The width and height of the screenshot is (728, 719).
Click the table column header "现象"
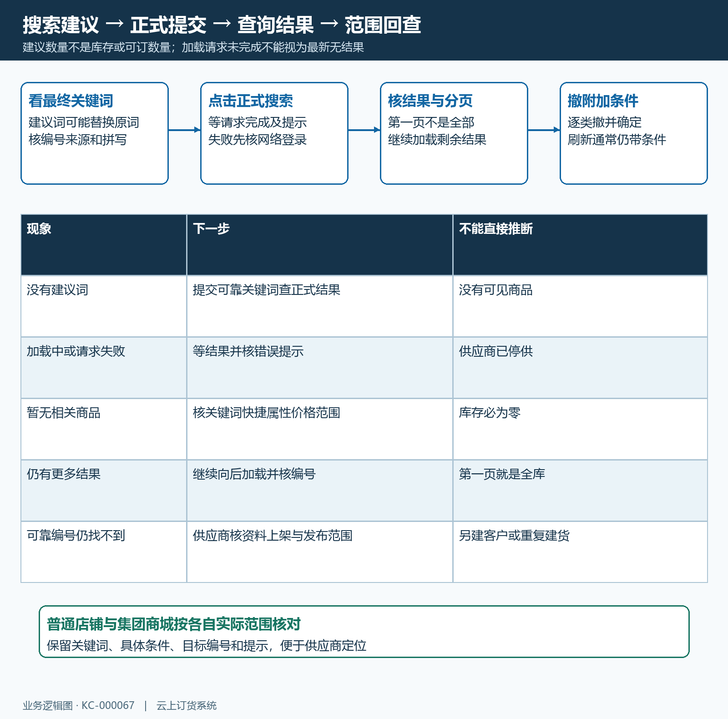click(x=104, y=245)
